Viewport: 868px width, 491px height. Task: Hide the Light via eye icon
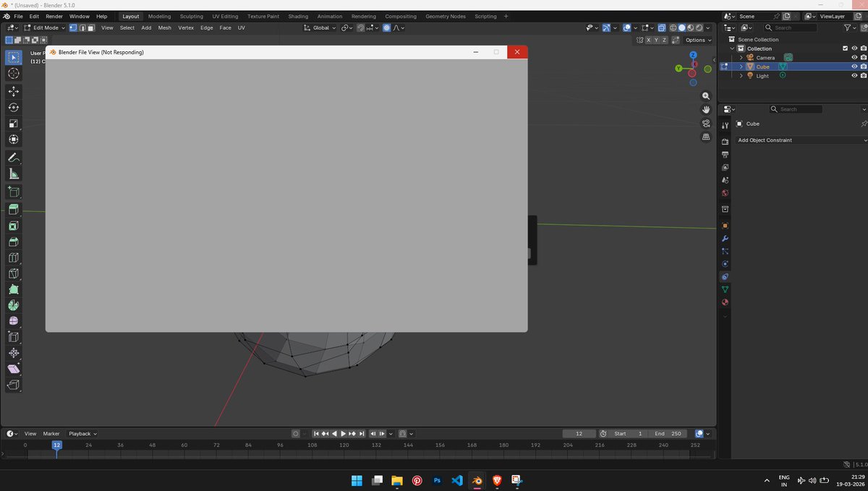pos(854,76)
